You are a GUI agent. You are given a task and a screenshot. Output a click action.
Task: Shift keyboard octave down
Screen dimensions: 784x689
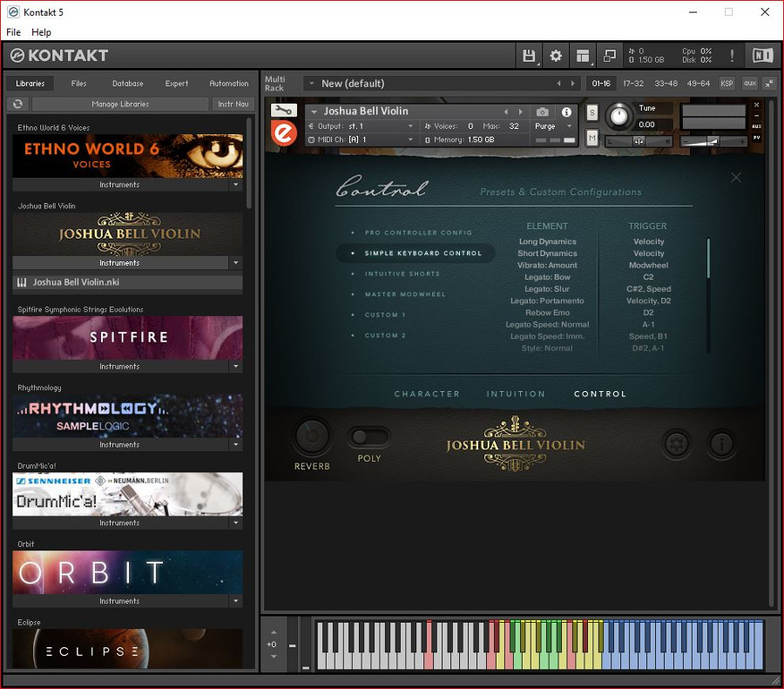pyautogui.click(x=274, y=657)
